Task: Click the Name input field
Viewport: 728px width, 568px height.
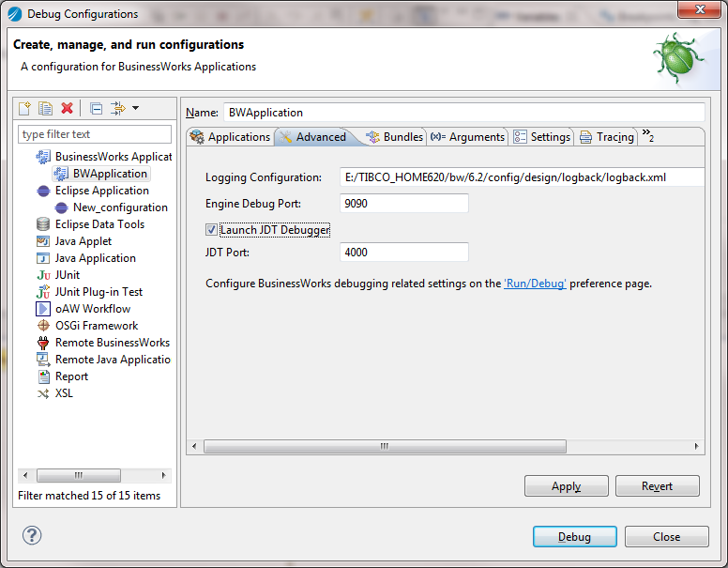Action: pyautogui.click(x=463, y=113)
